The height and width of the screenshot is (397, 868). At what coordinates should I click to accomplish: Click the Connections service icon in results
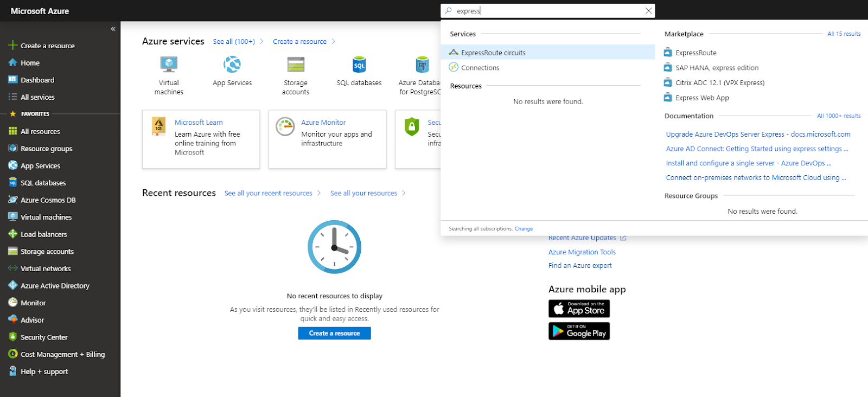[454, 67]
